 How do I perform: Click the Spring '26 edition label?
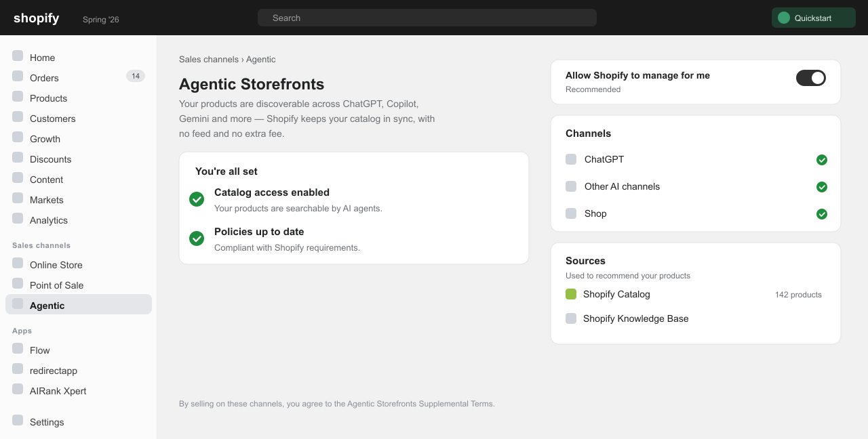tap(101, 20)
